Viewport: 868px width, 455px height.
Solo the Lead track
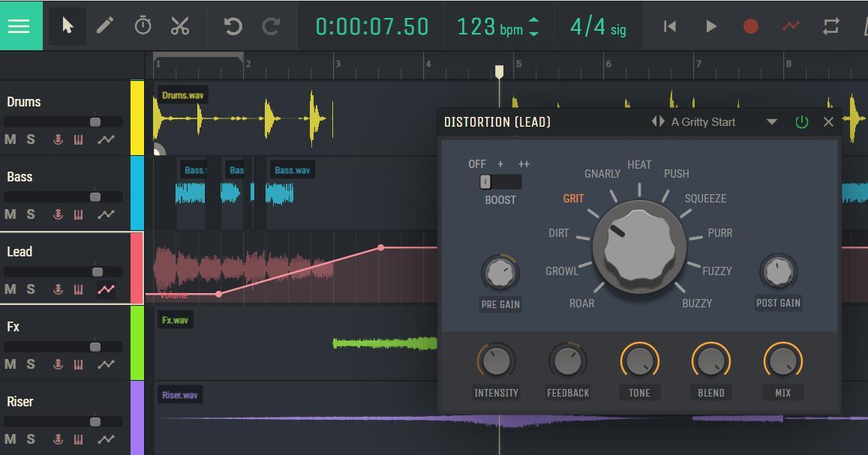tap(31, 289)
